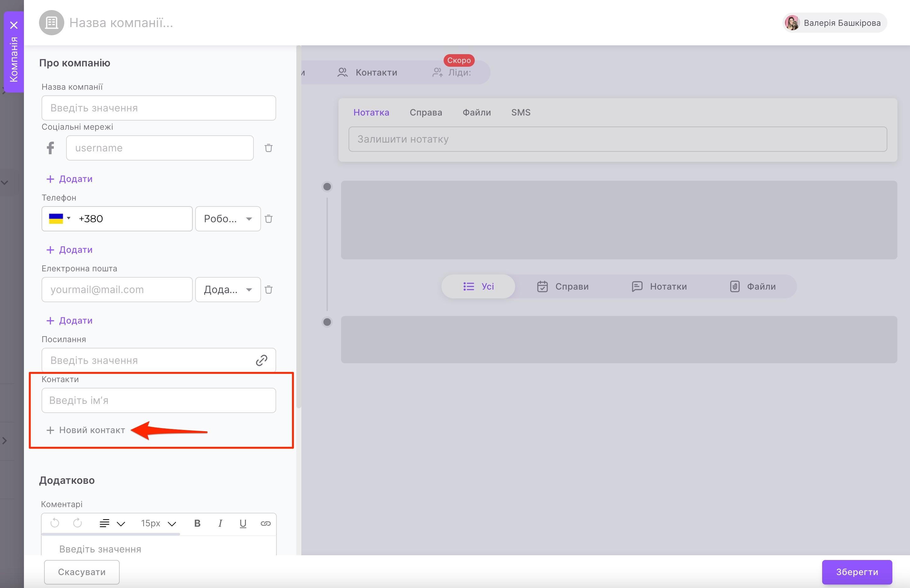Screen dimensions: 910x588
Task: Open the phone type Робо... dropdown
Action: click(x=228, y=219)
